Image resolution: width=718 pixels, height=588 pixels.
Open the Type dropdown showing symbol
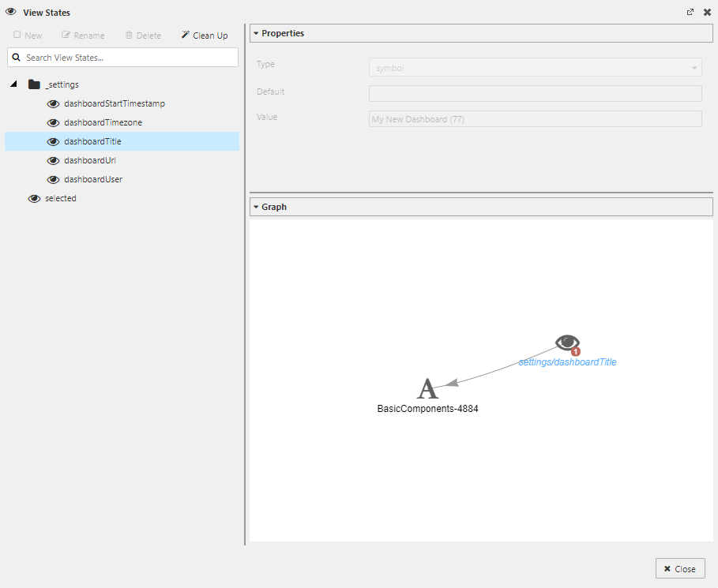pos(534,67)
